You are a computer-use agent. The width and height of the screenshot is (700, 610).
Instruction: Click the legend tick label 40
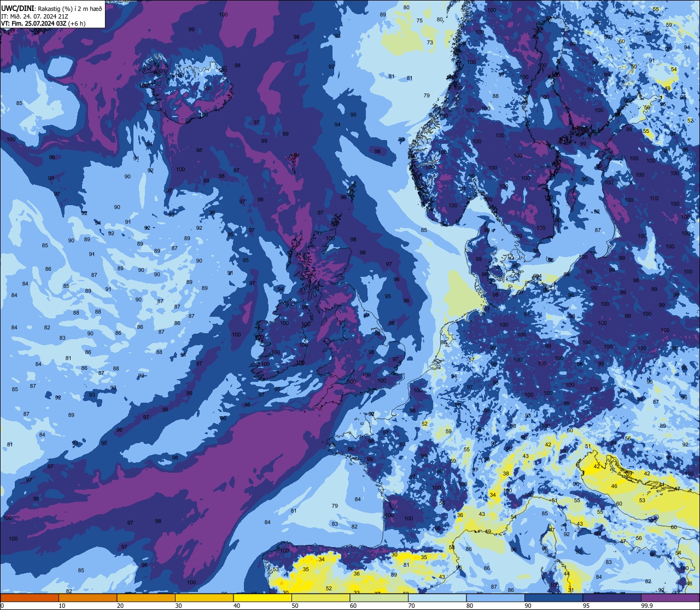tap(237, 606)
